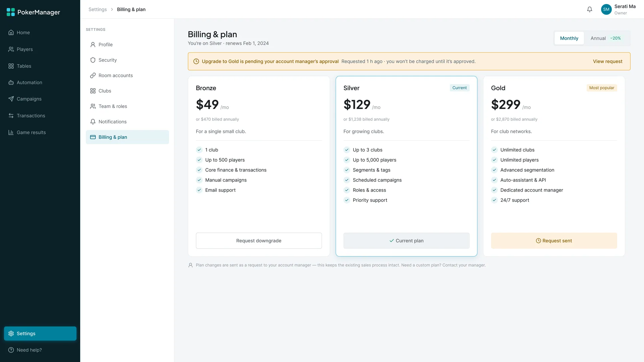Click the Security shield icon
644x362 pixels.
click(x=93, y=60)
